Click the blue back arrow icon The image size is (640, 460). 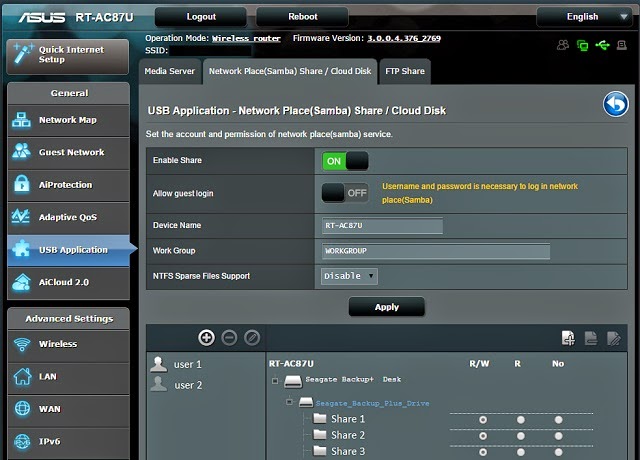tap(616, 104)
